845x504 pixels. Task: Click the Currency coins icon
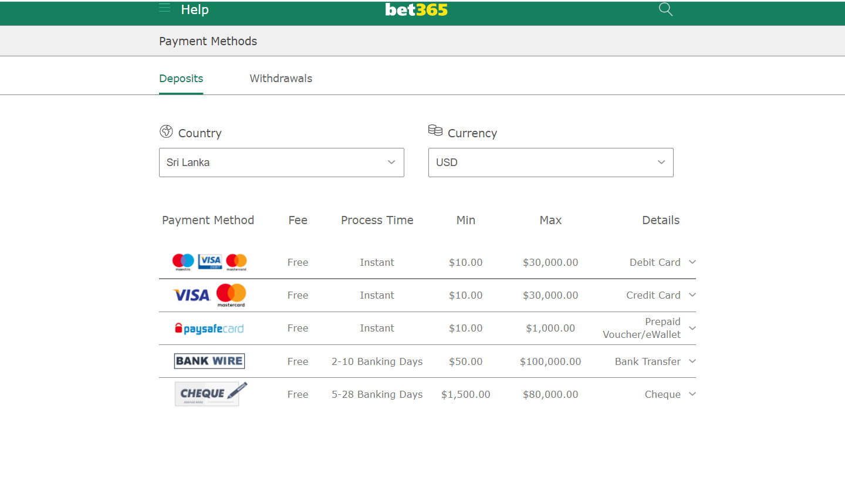435,130
